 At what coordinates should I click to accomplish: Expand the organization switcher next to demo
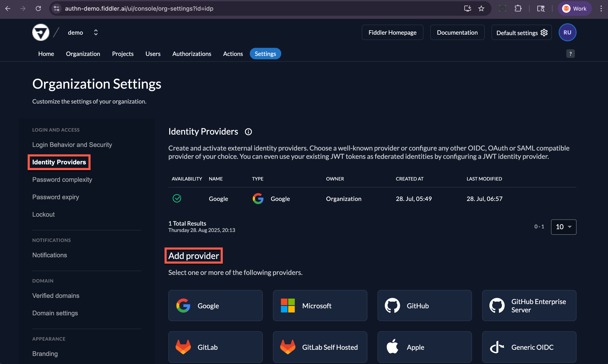95,32
